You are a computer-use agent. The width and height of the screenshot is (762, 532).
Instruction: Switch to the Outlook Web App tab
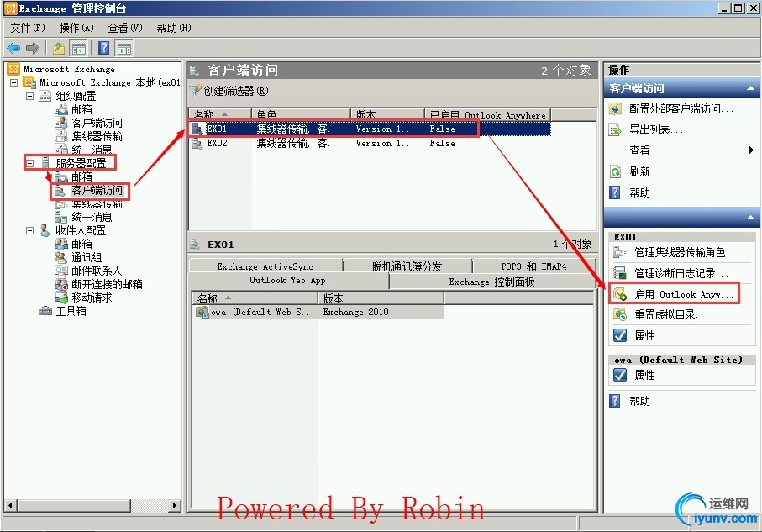[287, 280]
